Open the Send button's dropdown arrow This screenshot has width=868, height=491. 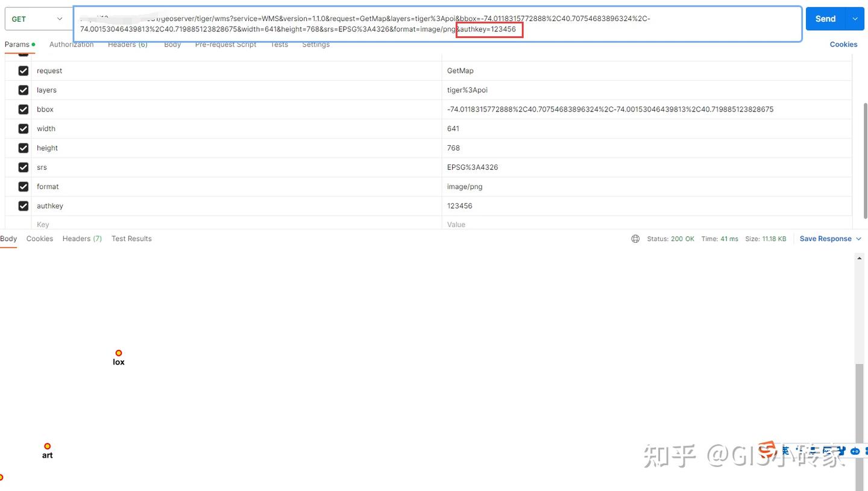pos(855,19)
